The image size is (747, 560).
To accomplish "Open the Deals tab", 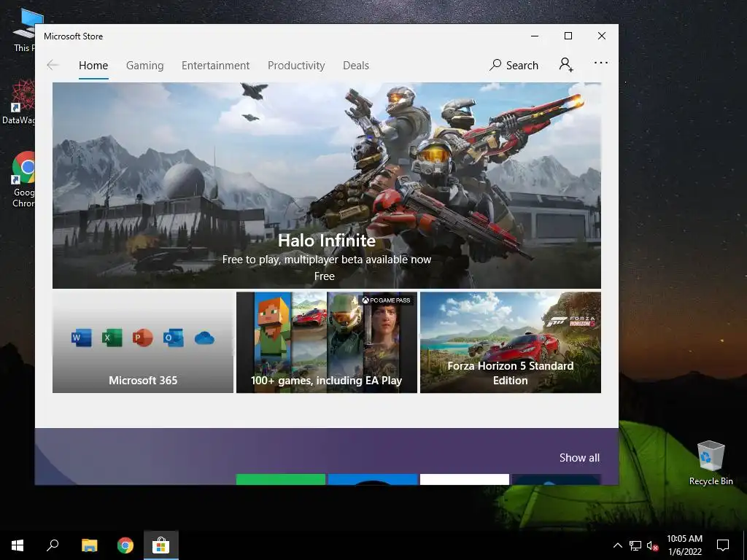I will pyautogui.click(x=356, y=65).
